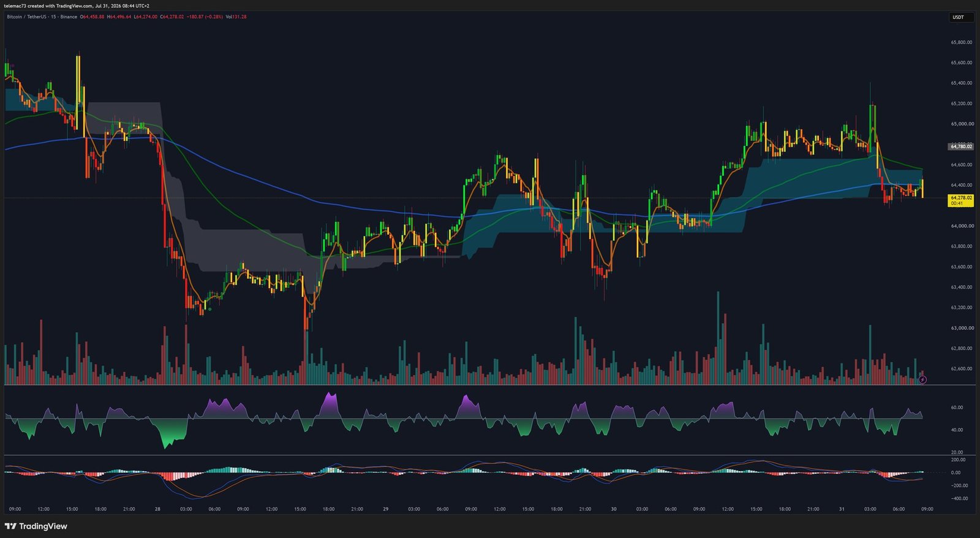Click the 65,800.00 price scale label

point(962,42)
